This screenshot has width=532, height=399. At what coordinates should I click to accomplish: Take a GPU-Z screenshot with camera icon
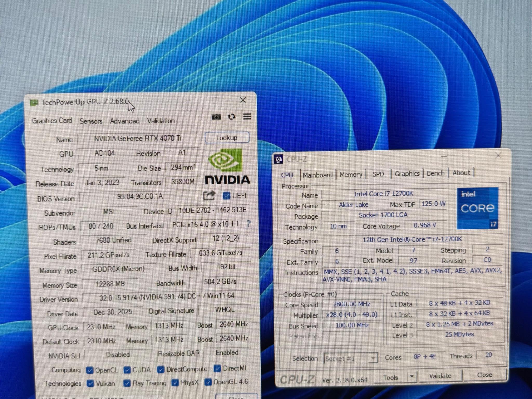(216, 117)
